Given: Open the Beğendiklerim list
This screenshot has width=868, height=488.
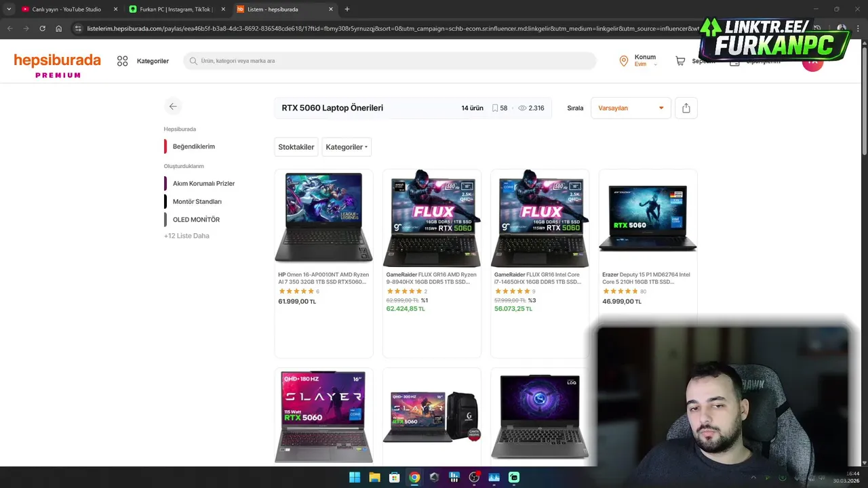Looking at the screenshot, I should [194, 146].
